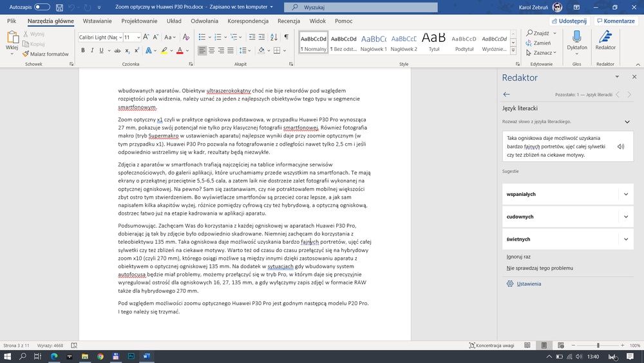This screenshot has height=363, width=644.
Task: Expand the cudownych suggestion options
Action: pyautogui.click(x=626, y=217)
